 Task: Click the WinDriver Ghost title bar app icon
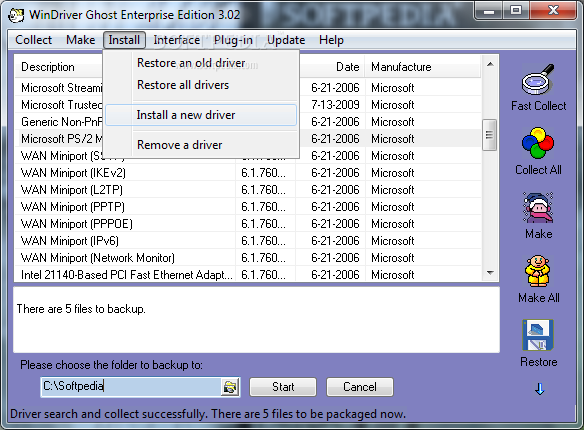(16, 15)
